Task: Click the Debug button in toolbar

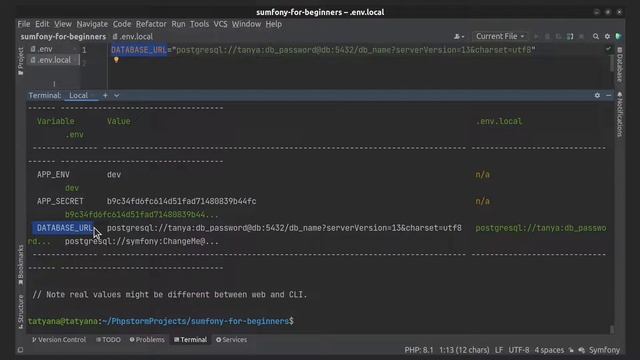Action: (547, 36)
